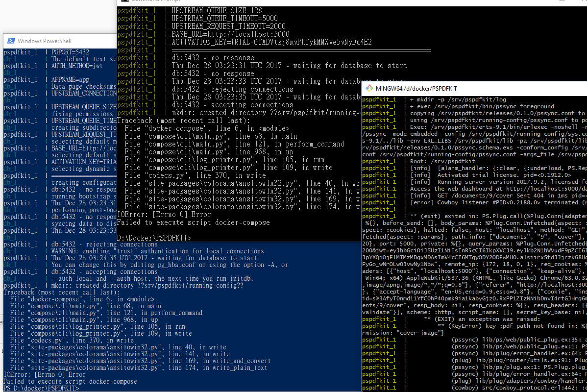The image size is (587, 392).
Task: Click 'AUTH_METHOD=jwt' in PowerShell
Action: point(77,66)
